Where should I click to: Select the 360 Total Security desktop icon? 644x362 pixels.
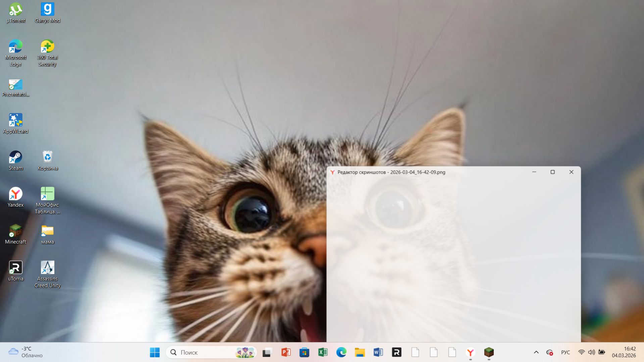pos(47,53)
